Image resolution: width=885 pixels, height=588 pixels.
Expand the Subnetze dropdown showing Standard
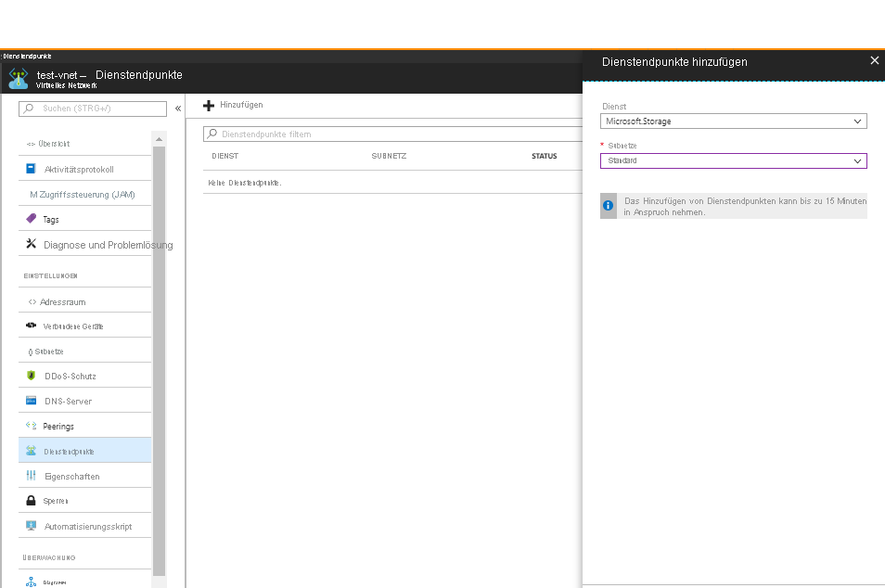click(733, 160)
